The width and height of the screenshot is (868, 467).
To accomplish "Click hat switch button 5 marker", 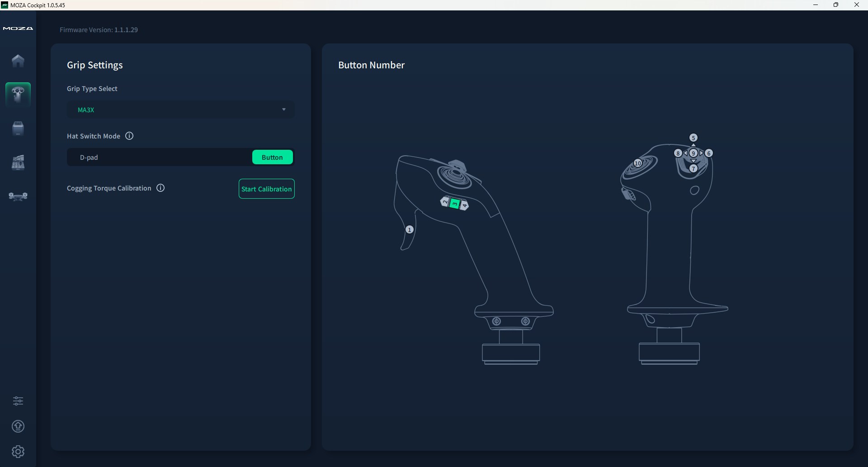I will click(x=693, y=138).
